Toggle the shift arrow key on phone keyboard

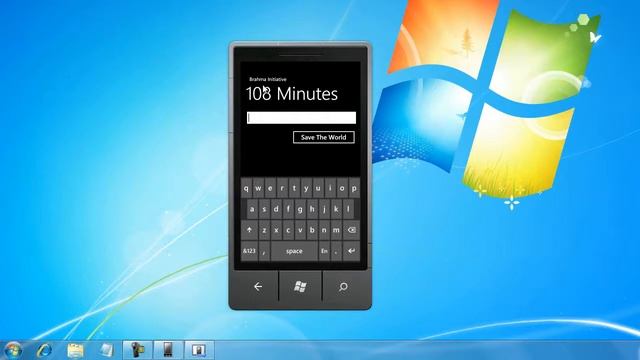pyautogui.click(x=249, y=230)
